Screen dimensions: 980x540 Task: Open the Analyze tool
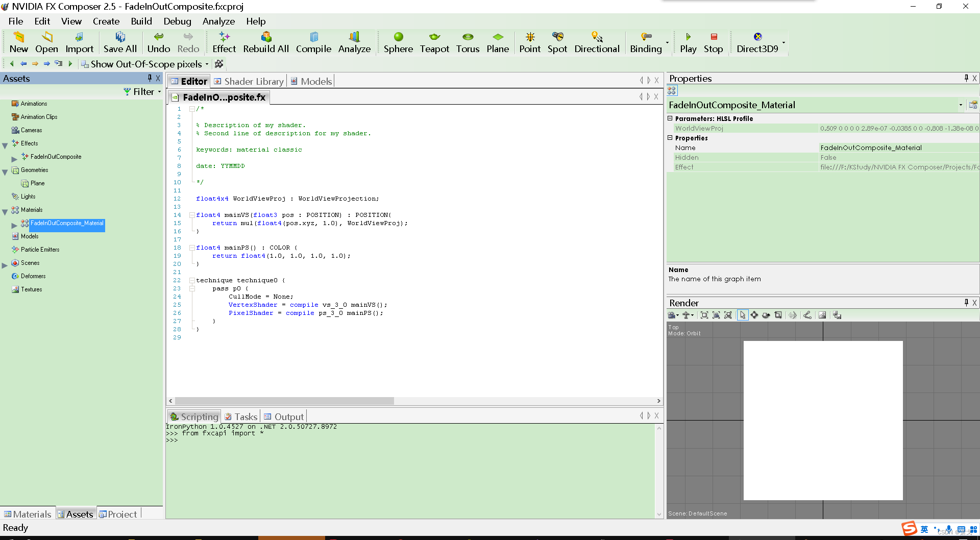point(354,42)
